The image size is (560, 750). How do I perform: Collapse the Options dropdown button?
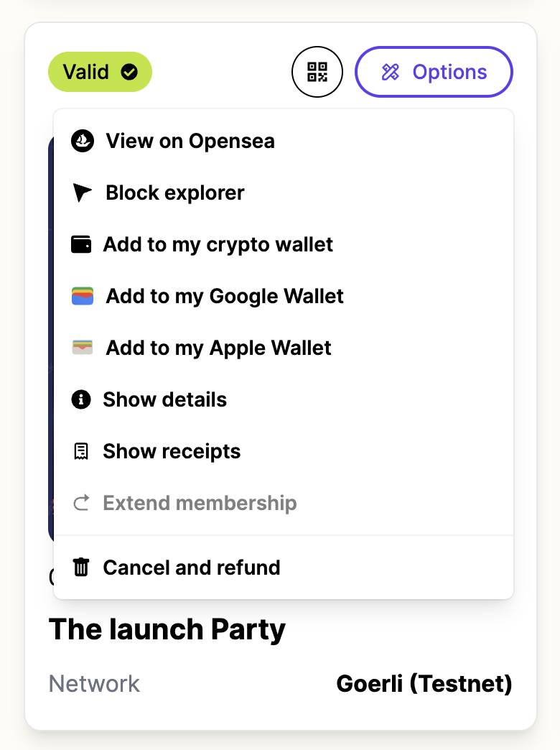pos(434,72)
